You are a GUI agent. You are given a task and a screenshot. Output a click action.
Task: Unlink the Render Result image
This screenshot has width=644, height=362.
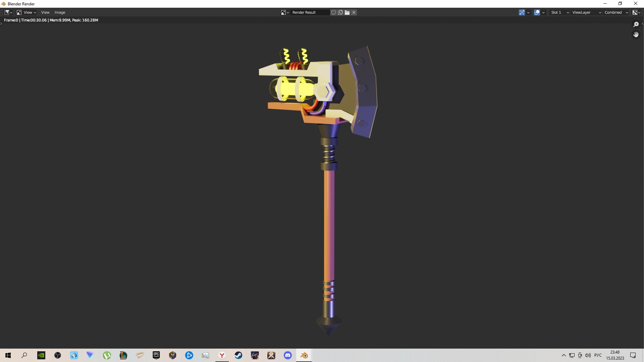click(354, 12)
